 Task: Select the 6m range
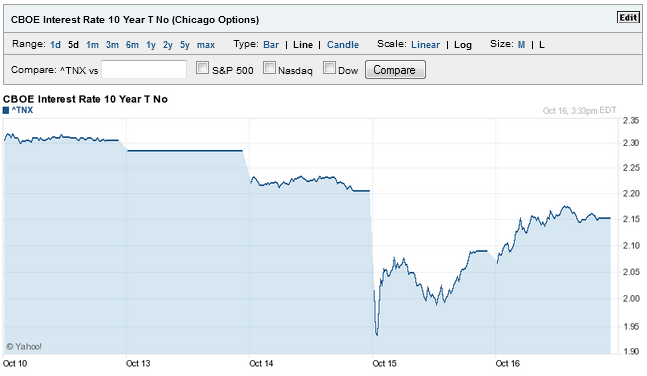coord(132,45)
